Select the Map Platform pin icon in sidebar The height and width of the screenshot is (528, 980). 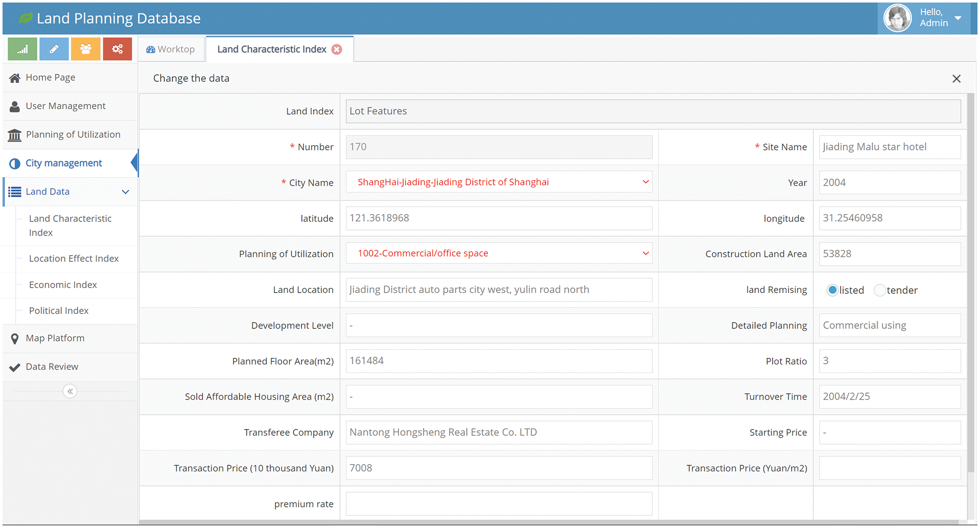point(15,339)
